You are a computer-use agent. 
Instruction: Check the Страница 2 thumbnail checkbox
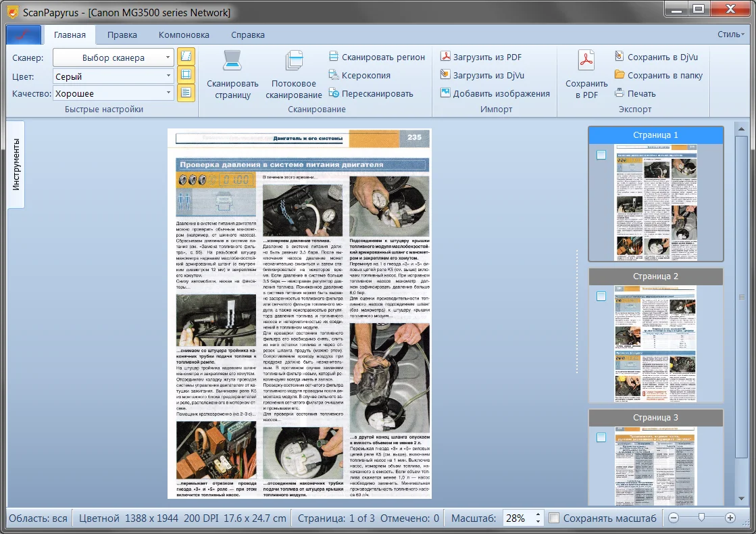click(601, 296)
